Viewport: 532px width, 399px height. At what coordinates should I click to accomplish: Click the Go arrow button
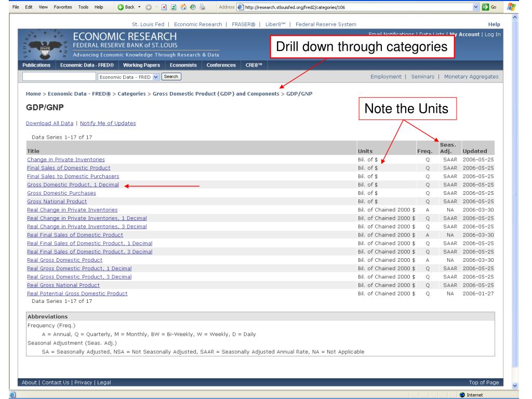point(489,7)
